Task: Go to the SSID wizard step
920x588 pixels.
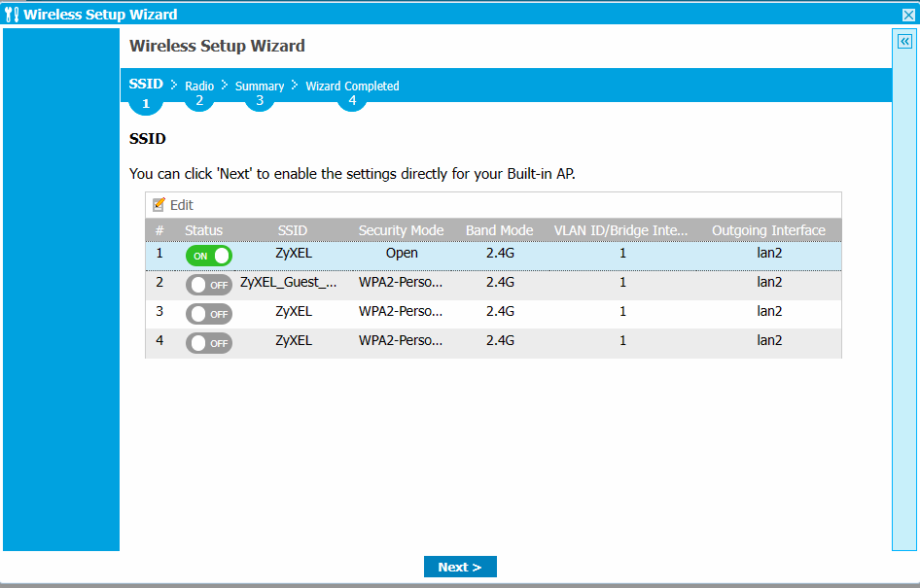Action: click(x=146, y=84)
